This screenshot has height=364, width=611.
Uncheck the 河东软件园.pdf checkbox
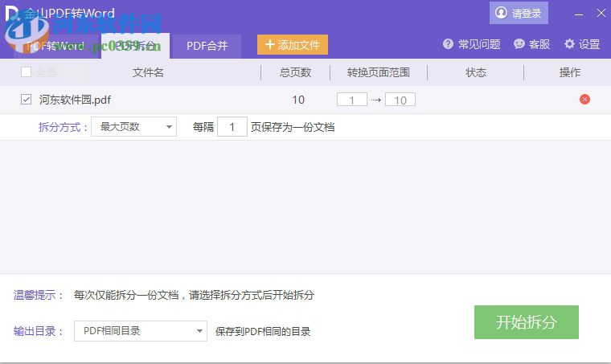point(26,100)
